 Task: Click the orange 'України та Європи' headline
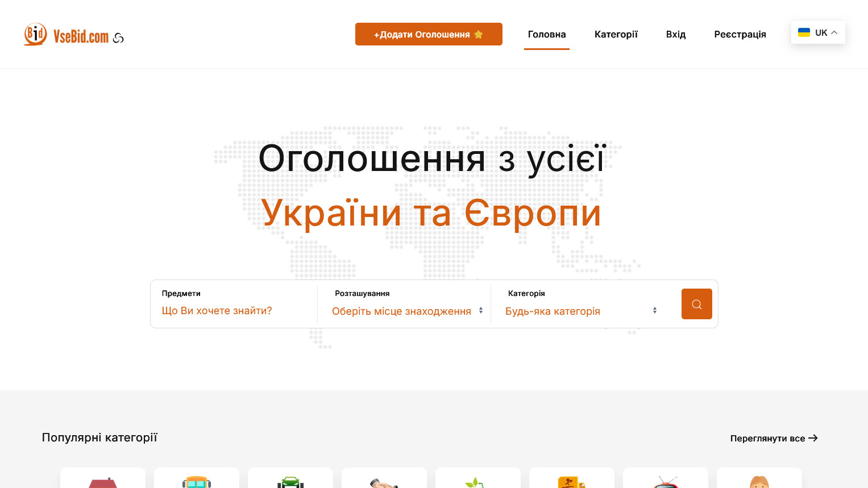(x=431, y=214)
